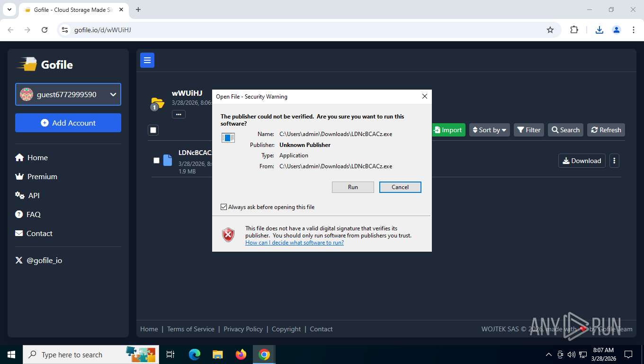Open the tab search dropdown arrow
The image size is (644, 364).
coord(9,9)
